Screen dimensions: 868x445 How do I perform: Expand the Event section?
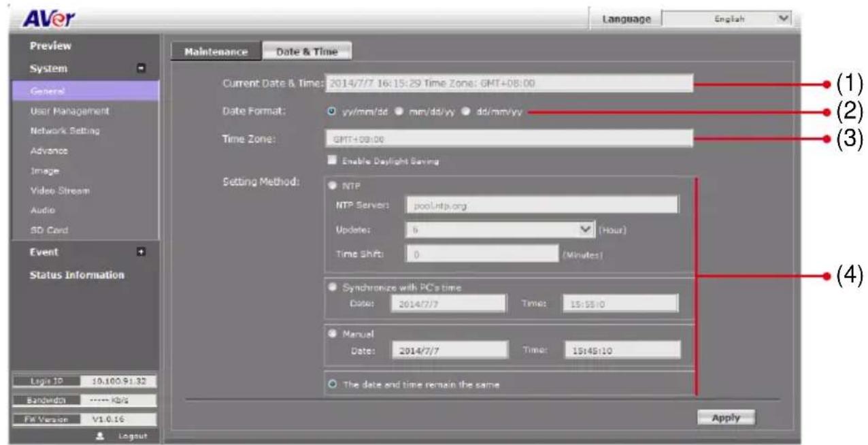[141, 252]
